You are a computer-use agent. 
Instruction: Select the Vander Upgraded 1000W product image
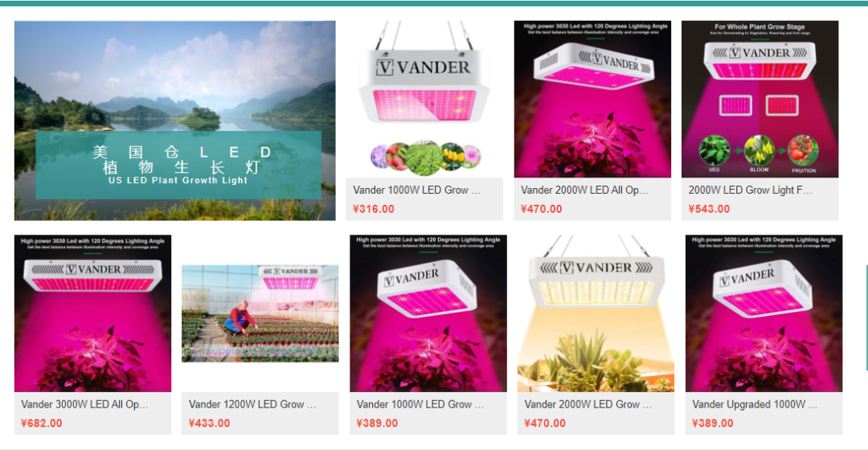coord(764,313)
